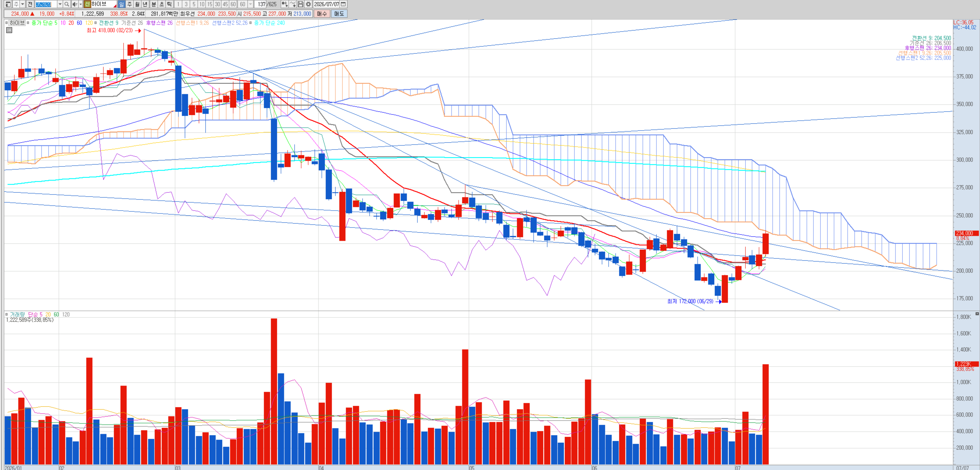
Task: Click the 거래량 volume legend label
Action: point(18,315)
